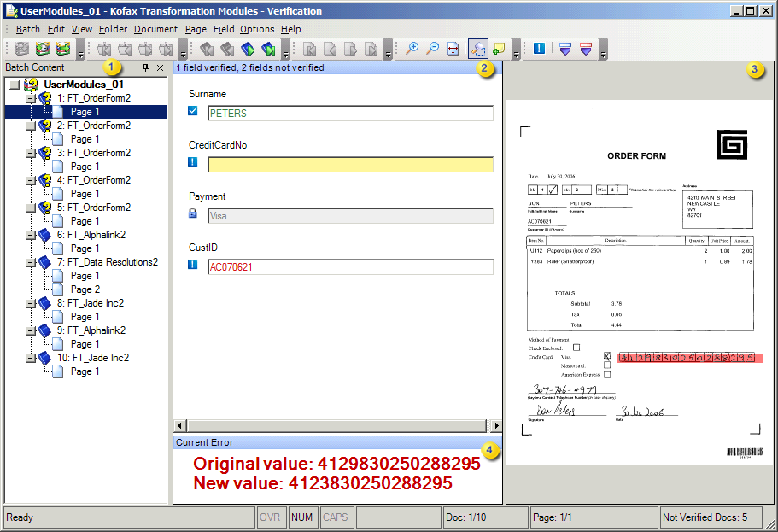Click the blue exclamation problem icon on toolbar

pos(539,49)
